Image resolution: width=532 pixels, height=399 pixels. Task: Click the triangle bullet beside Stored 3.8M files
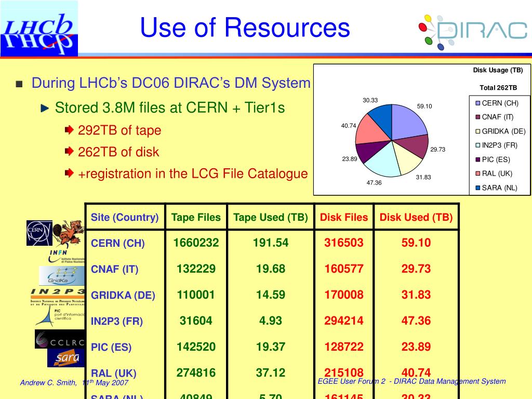pyautogui.click(x=45, y=108)
